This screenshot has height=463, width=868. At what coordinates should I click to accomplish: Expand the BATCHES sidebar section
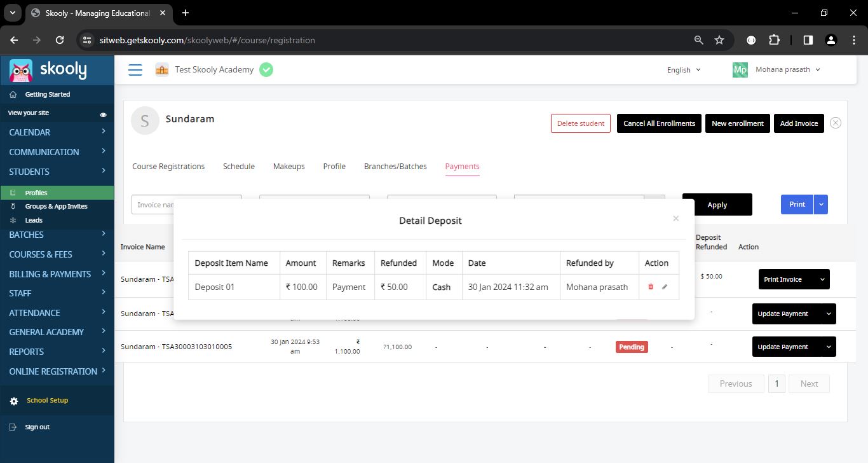coord(57,235)
